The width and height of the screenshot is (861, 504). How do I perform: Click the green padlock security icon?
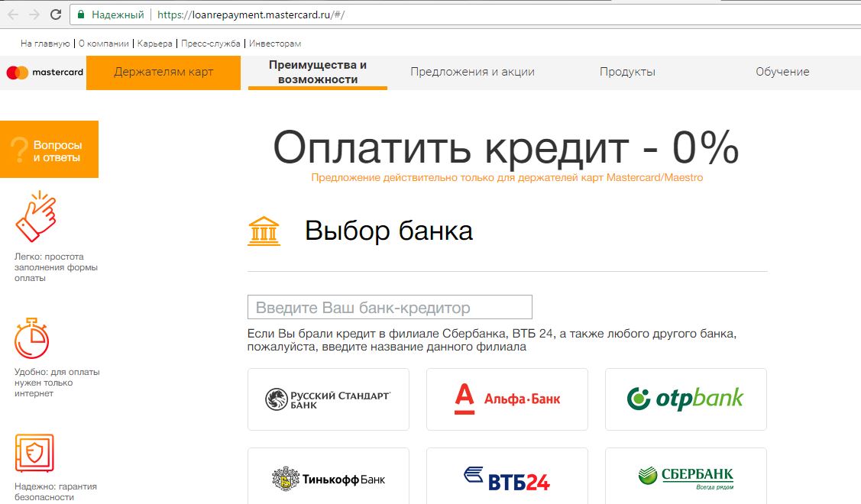pyautogui.click(x=81, y=15)
